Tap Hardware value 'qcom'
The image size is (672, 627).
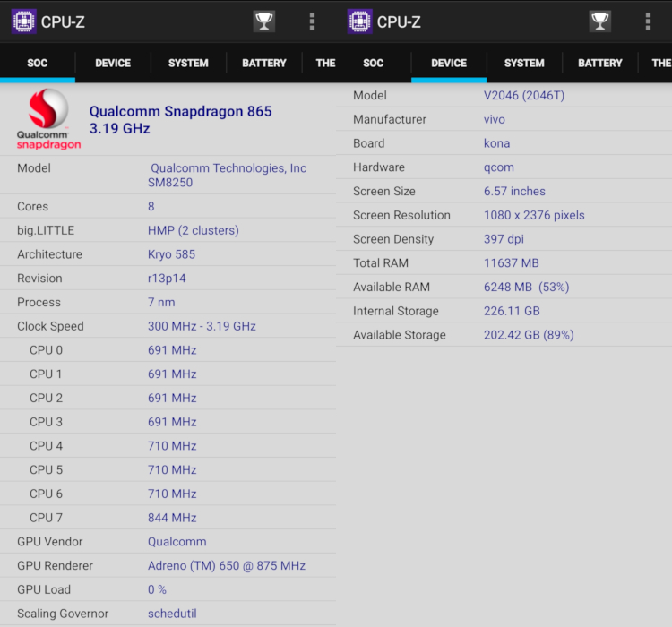(x=499, y=167)
